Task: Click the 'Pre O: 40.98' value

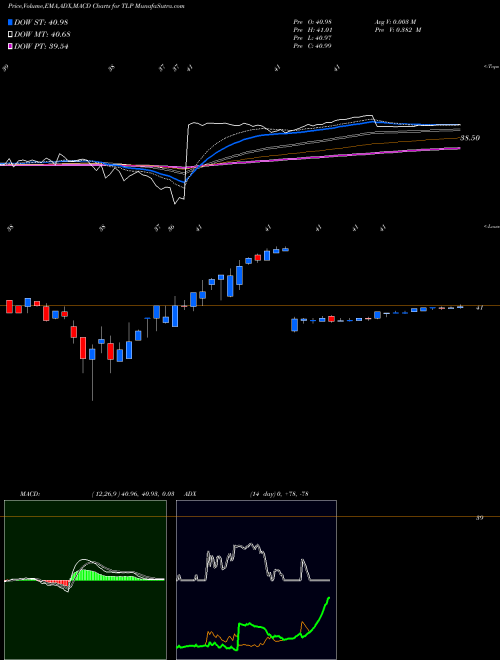Action: coord(312,22)
